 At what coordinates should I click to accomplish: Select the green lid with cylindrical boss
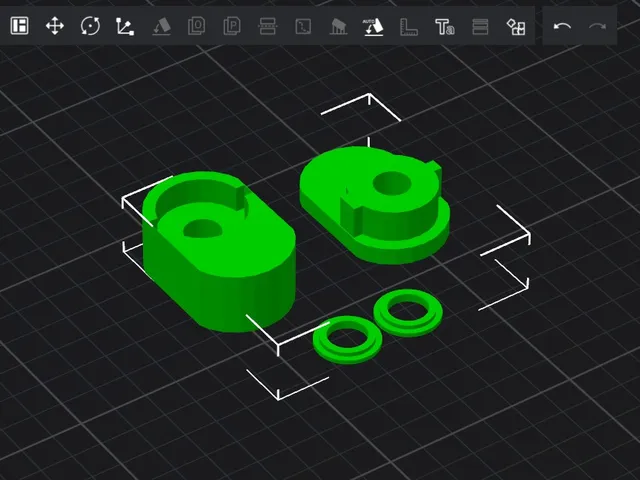click(375, 205)
